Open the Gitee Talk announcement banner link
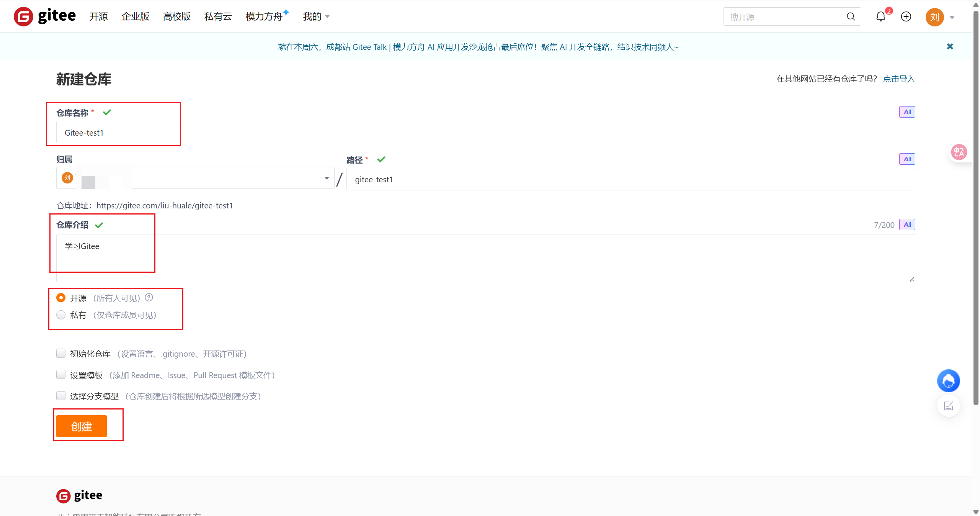 [478, 47]
